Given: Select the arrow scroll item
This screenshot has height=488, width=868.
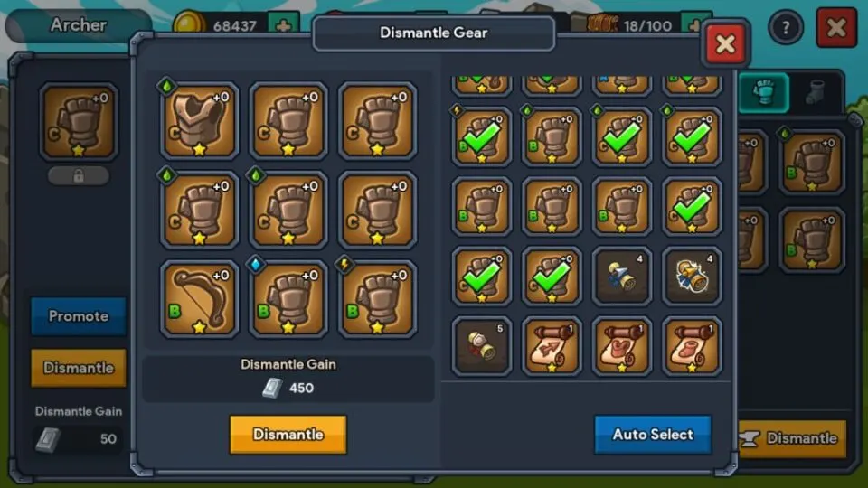Looking at the screenshot, I should pyautogui.click(x=552, y=346).
